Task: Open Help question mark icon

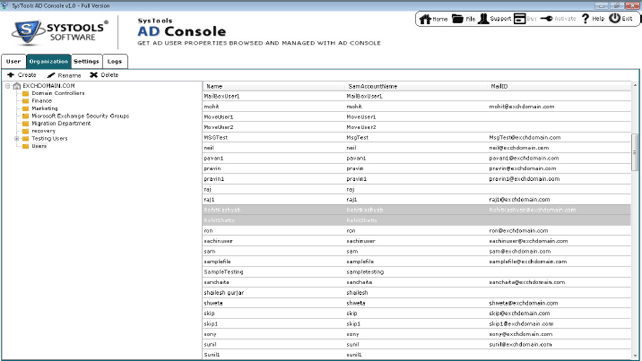Action: point(585,18)
